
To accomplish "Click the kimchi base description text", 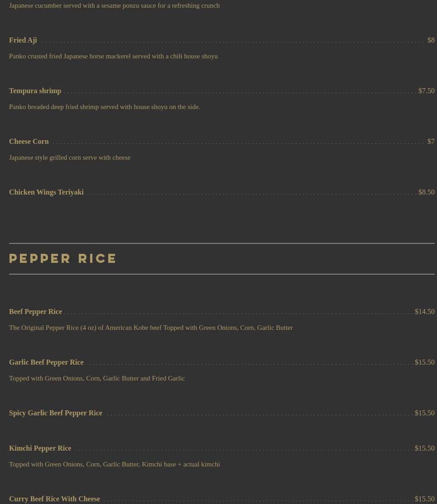I will pos(114,464).
